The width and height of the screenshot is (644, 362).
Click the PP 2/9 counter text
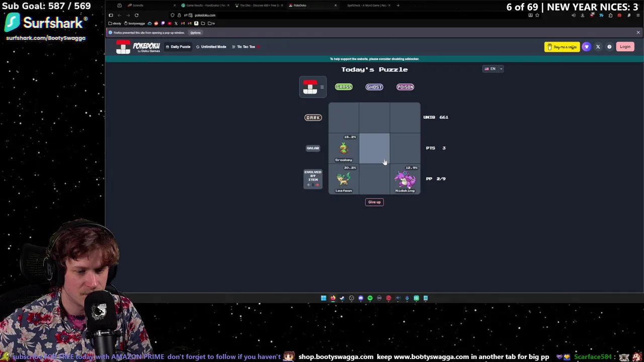click(x=436, y=178)
